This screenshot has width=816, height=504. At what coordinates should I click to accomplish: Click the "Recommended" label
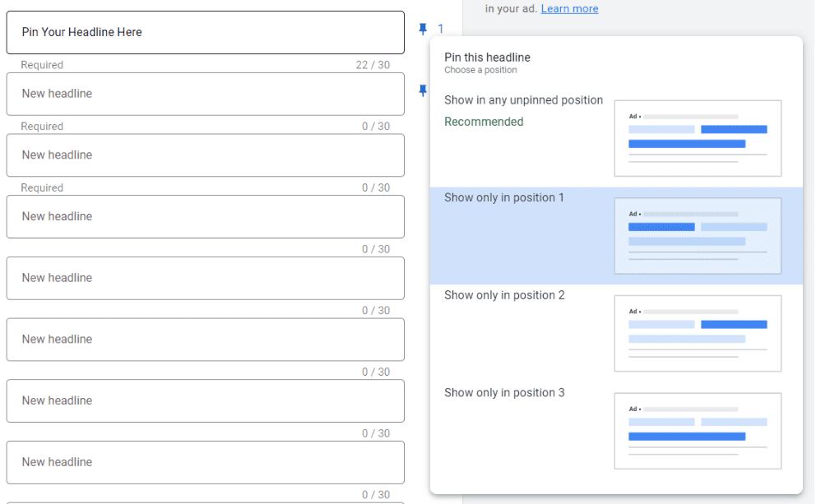point(484,121)
